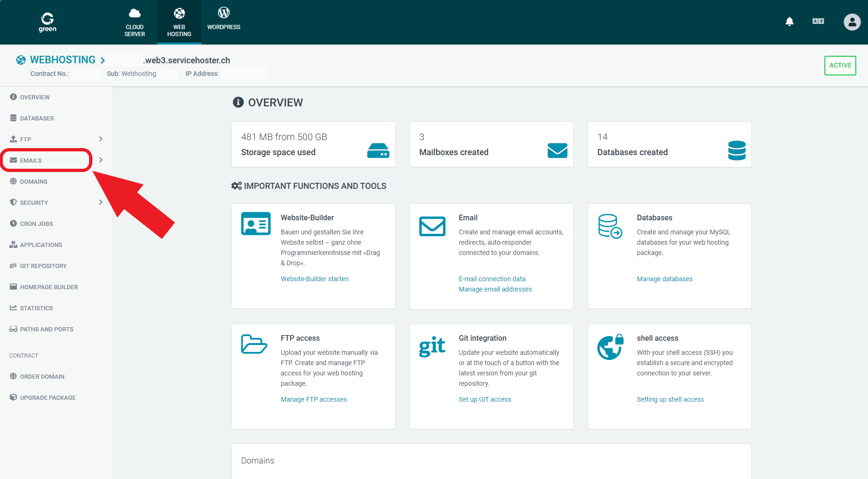
Task: Open the Manage databases link
Action: (665, 279)
